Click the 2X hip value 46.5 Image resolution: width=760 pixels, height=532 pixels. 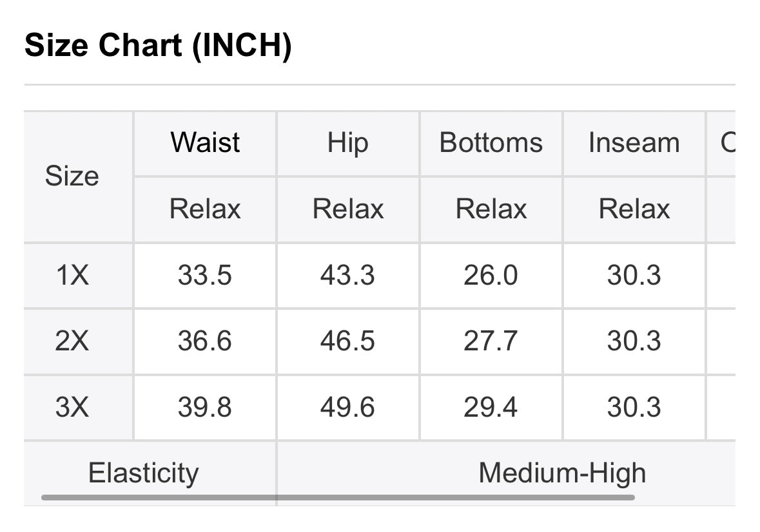click(x=347, y=341)
